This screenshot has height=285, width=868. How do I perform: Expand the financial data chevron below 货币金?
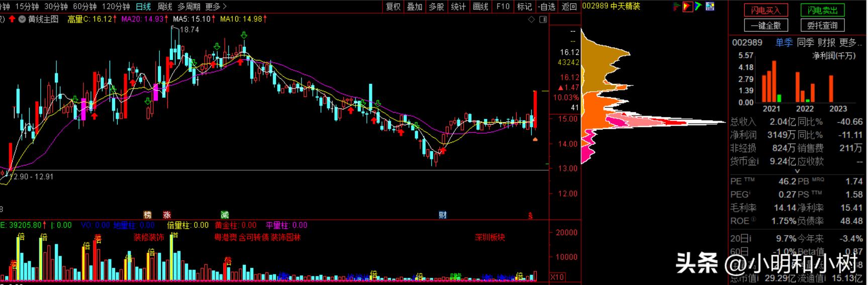coord(797,171)
